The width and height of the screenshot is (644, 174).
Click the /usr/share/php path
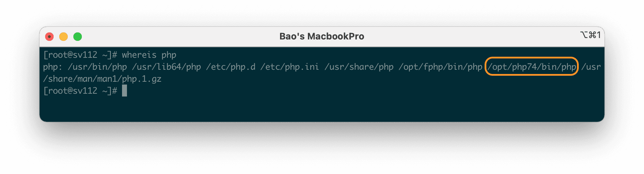[359, 67]
